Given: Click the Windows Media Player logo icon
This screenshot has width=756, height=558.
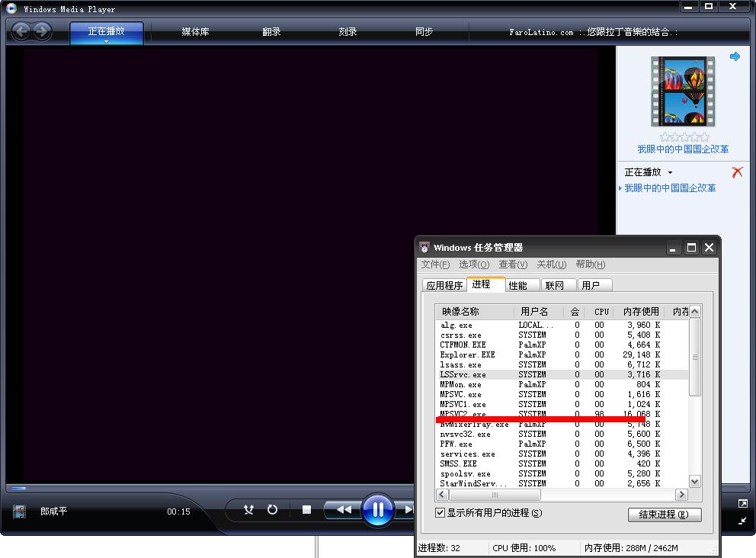Looking at the screenshot, I should pyautogui.click(x=11, y=8).
